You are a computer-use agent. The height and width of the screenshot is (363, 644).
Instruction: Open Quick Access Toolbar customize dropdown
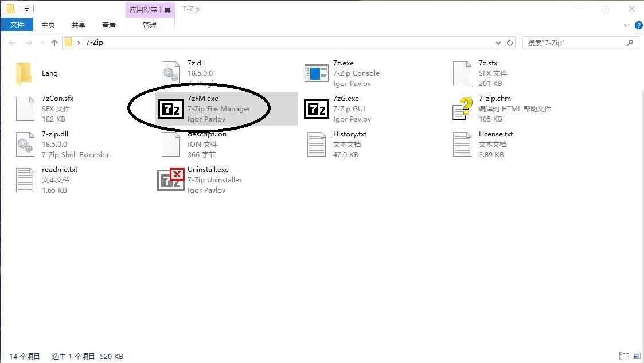pyautogui.click(x=26, y=9)
